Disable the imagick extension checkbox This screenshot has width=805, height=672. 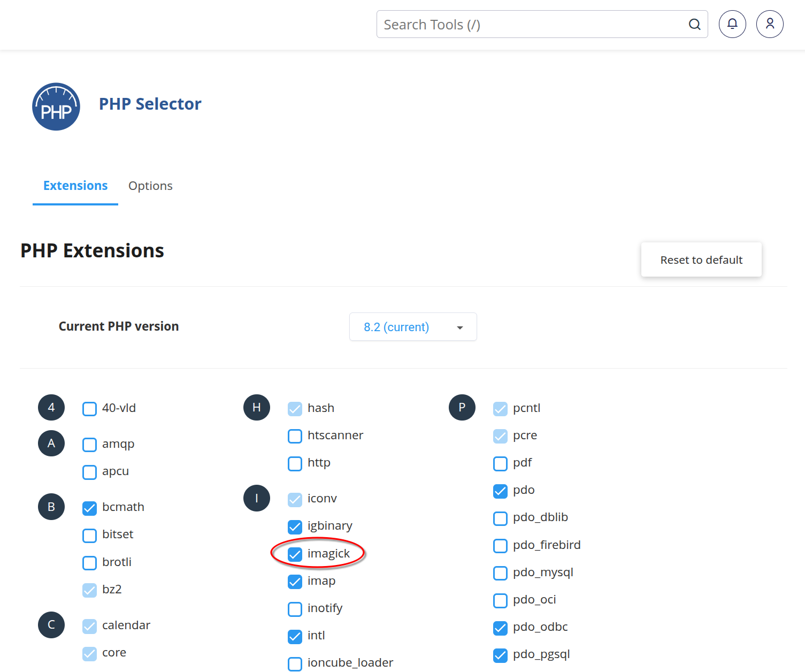(x=295, y=554)
